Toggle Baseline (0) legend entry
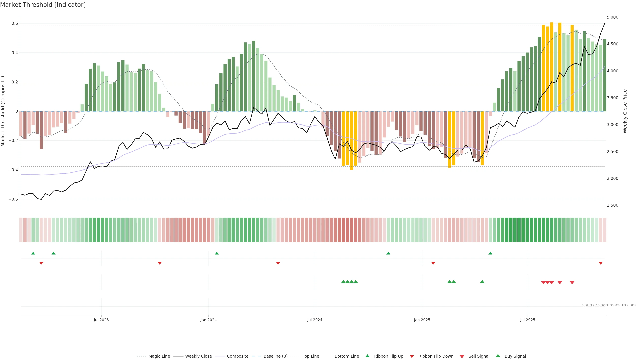 (x=276, y=356)
